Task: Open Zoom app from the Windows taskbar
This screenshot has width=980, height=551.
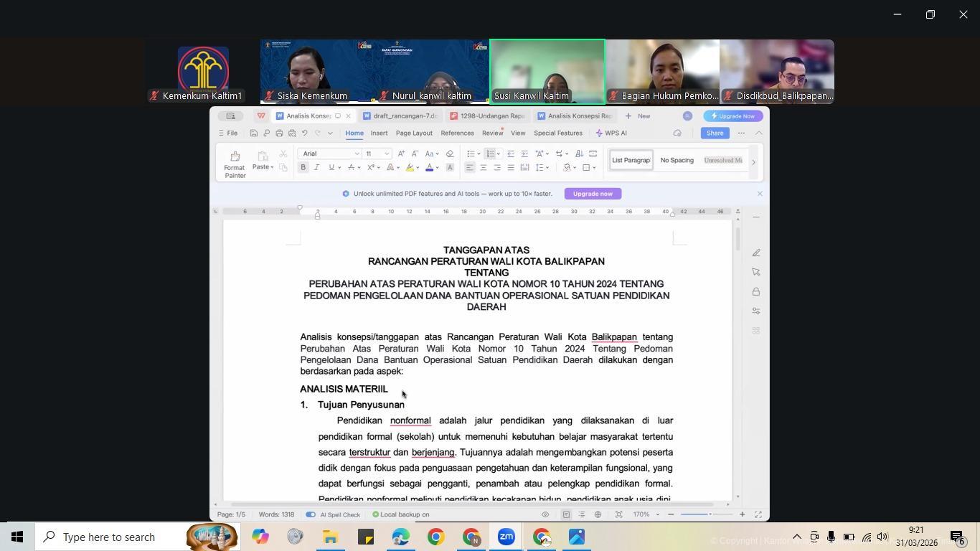Action: click(506, 537)
